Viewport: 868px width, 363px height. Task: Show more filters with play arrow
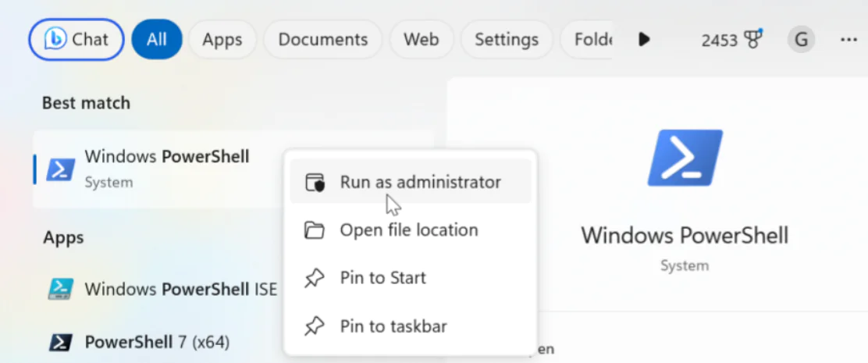pos(644,39)
